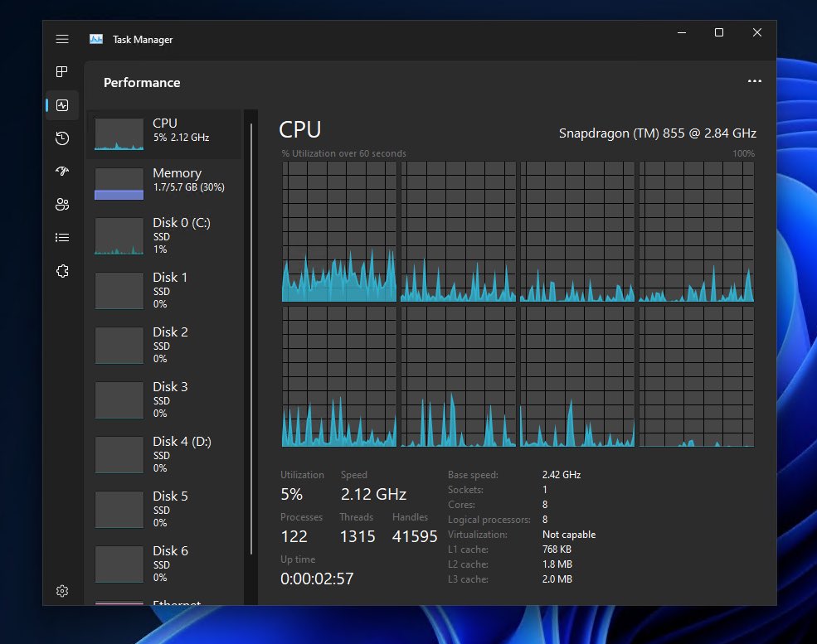The image size is (817, 644).
Task: Click the Threads count 1315
Action: point(357,536)
